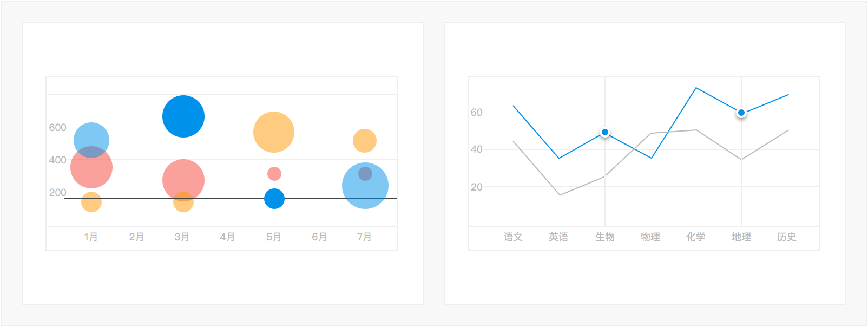Select the orange bubble at 7月
This screenshot has width=868, height=327.
(x=365, y=141)
